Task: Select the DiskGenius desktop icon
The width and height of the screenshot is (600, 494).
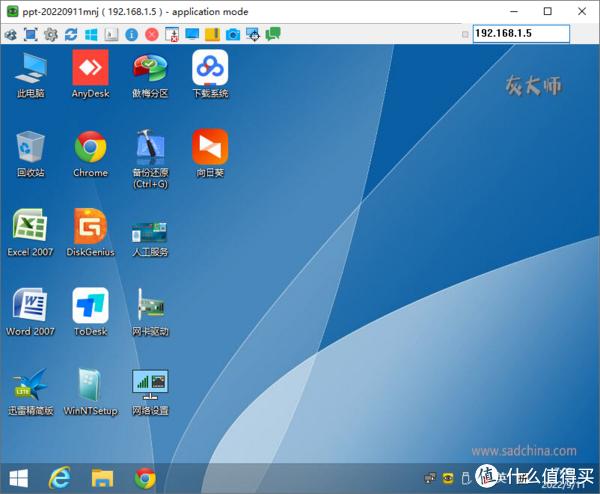Action: point(90,233)
